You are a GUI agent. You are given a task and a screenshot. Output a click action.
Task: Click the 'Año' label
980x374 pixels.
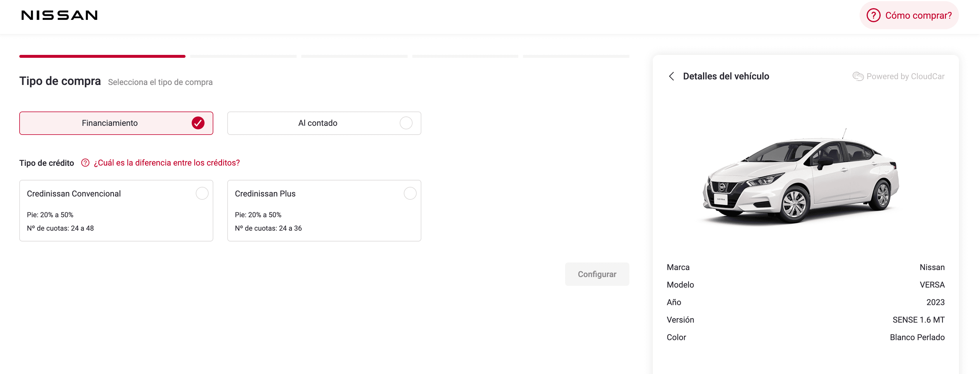pos(674,302)
